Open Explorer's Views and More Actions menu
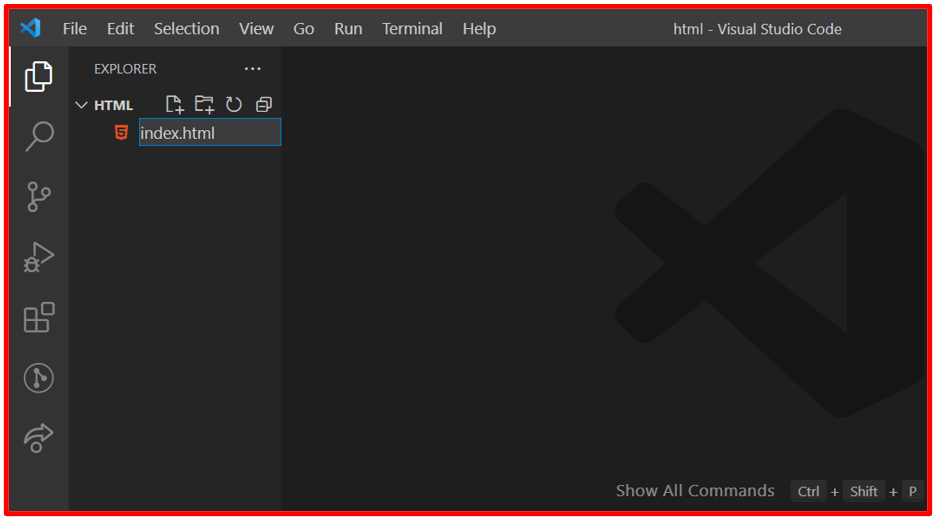Screen dimensions: 937x520 click(x=253, y=69)
